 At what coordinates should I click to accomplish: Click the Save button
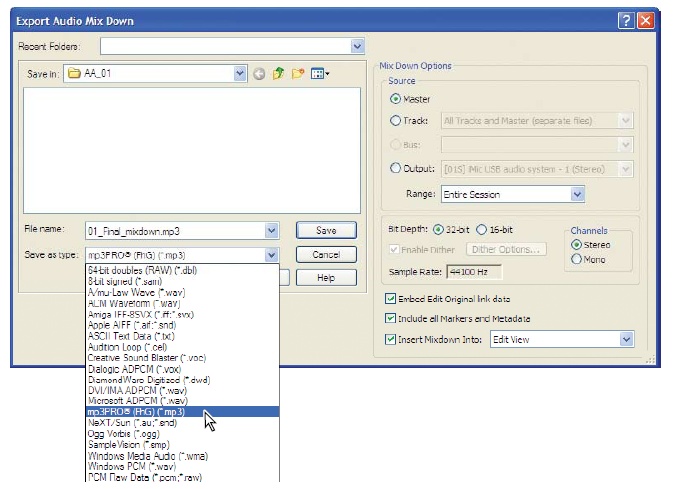326,230
